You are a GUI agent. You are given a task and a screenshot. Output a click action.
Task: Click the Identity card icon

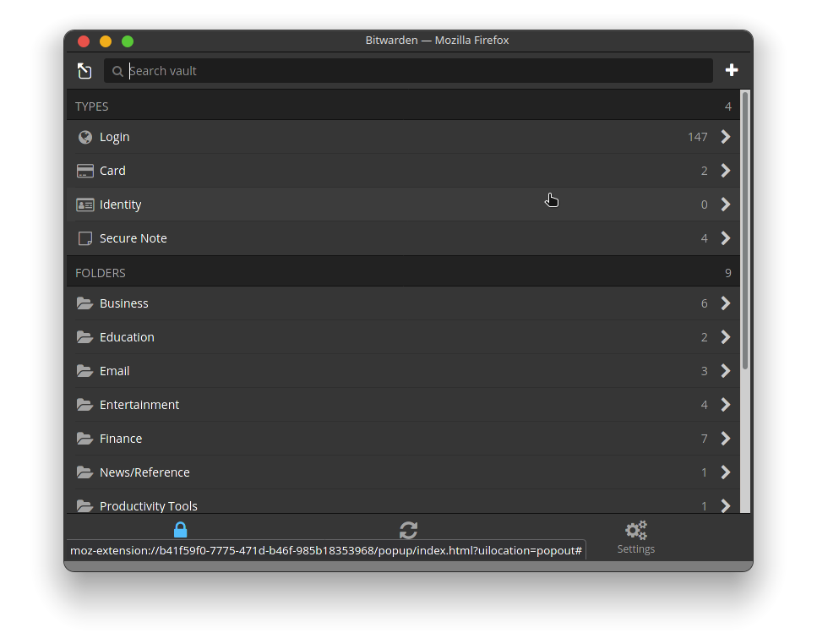click(85, 205)
